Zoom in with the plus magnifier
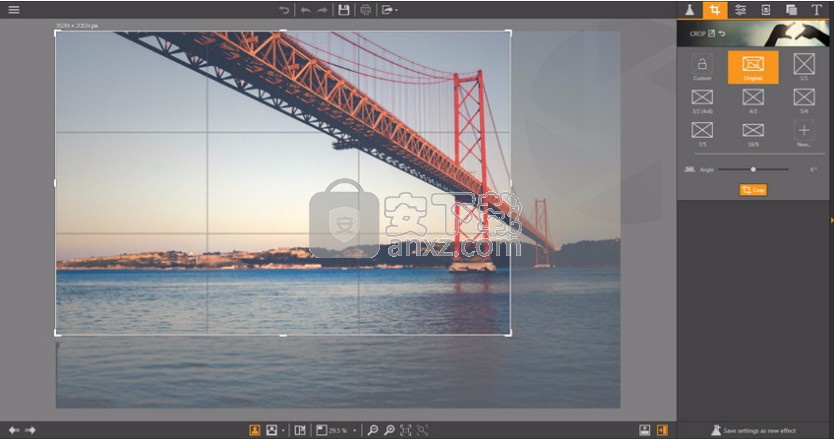834x439 pixels. 389,430
